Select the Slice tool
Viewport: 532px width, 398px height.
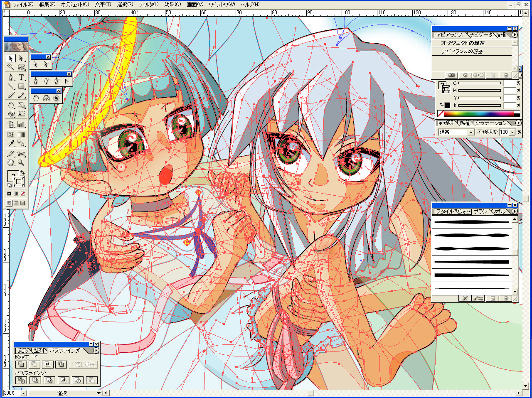coord(11,154)
